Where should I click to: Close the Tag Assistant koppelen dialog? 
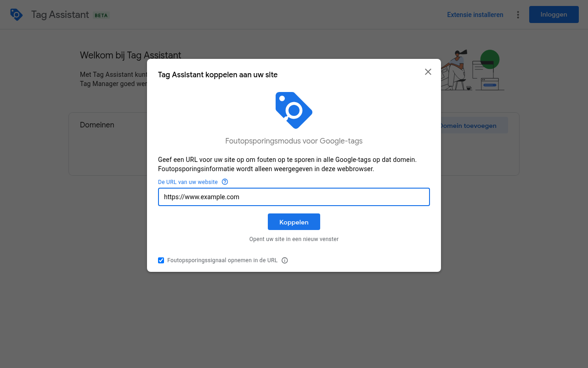(x=428, y=72)
